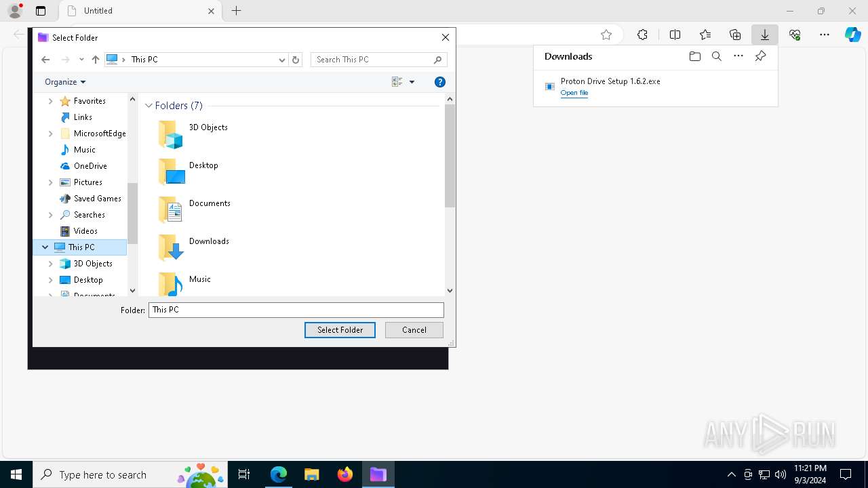Select Videos in navigation tree
This screenshot has height=488, width=868.
pyautogui.click(x=85, y=231)
